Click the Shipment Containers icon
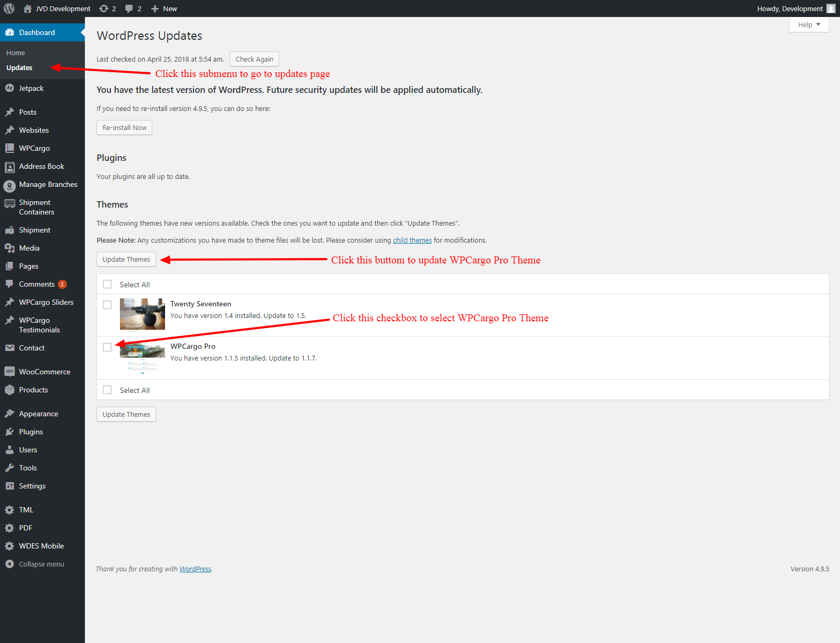The height and width of the screenshot is (643, 840). click(10, 203)
